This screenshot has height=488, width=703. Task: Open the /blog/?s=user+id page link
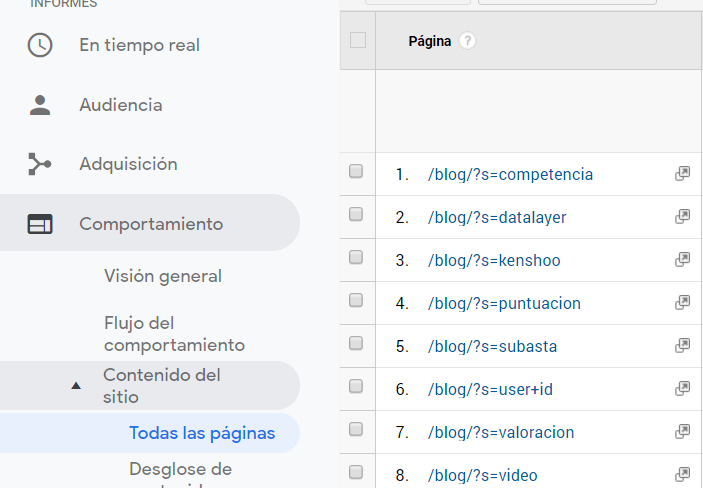pyautogui.click(x=490, y=389)
